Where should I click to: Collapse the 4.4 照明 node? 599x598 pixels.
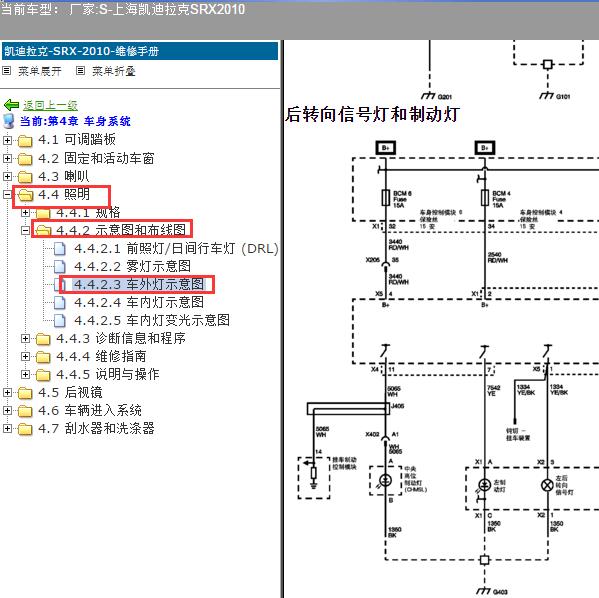(x=7, y=194)
